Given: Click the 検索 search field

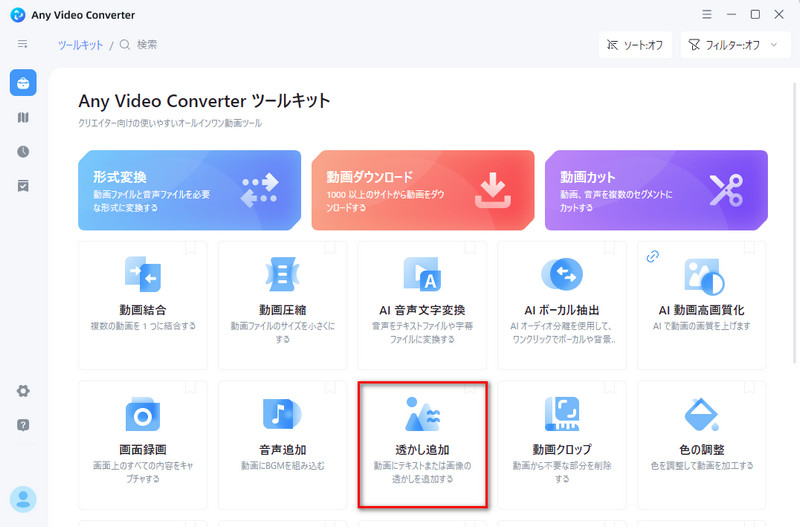Looking at the screenshot, I should 147,45.
